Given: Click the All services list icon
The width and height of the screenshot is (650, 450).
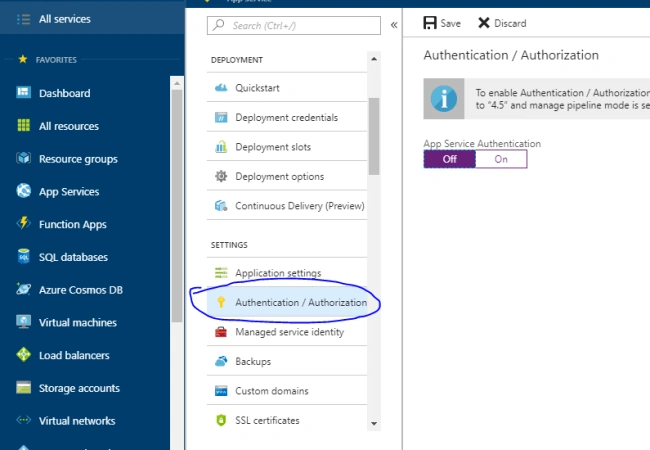Looking at the screenshot, I should point(23,19).
